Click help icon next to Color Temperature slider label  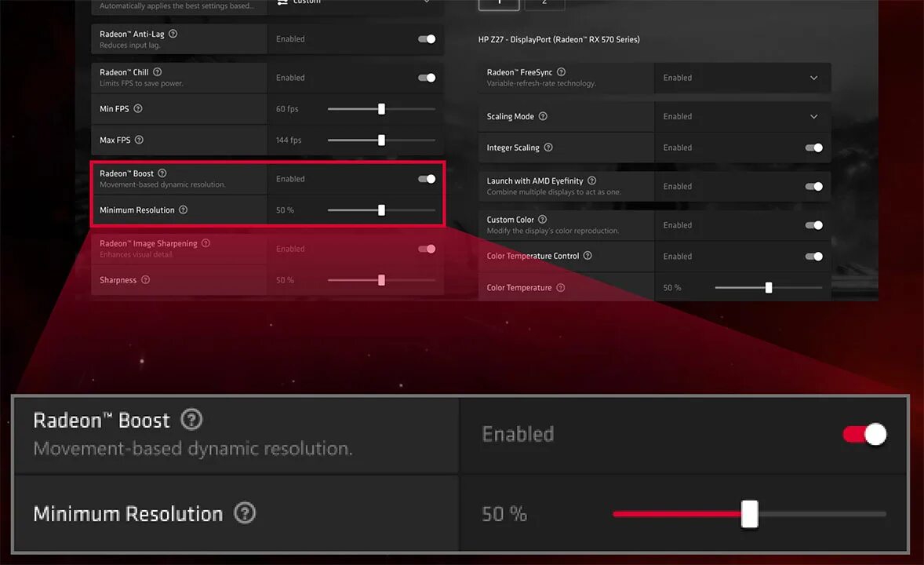click(x=560, y=287)
